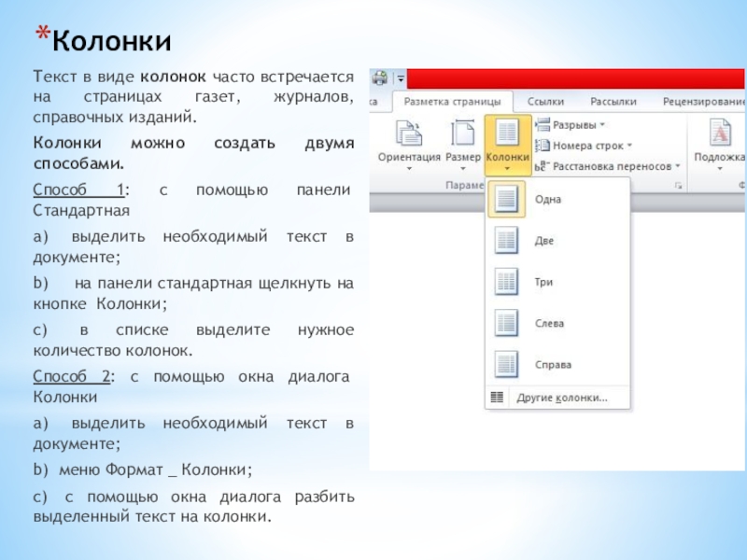Select the Одна menu label

(548, 199)
